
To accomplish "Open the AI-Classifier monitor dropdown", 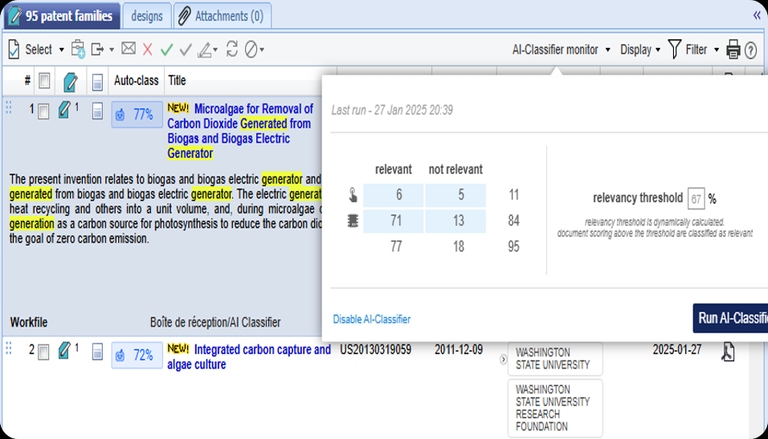I will tap(561, 49).
